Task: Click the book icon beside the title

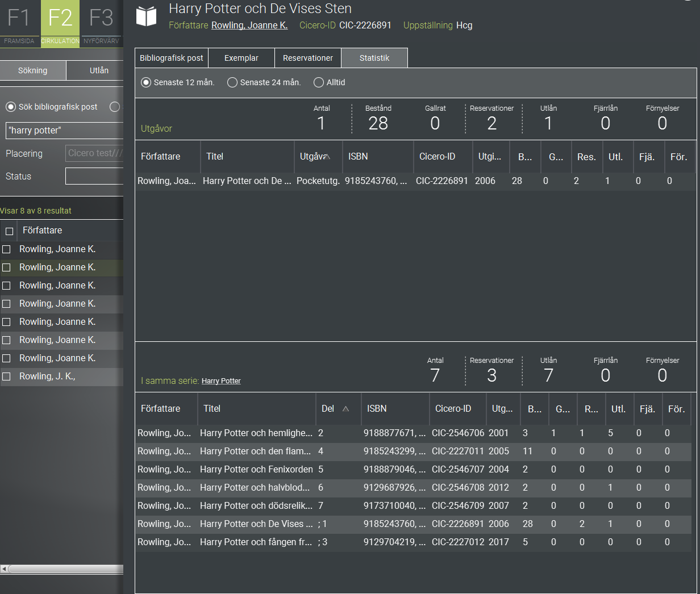Action: coord(147,16)
